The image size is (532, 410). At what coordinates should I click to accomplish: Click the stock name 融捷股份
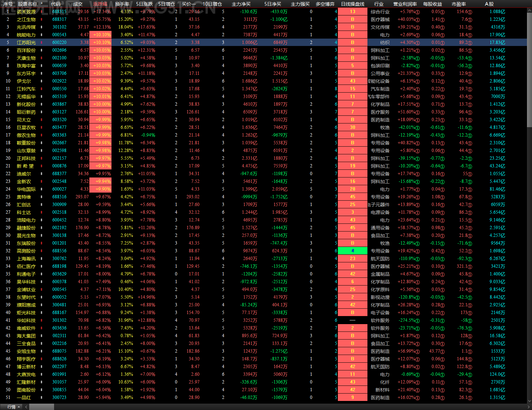(26, 228)
